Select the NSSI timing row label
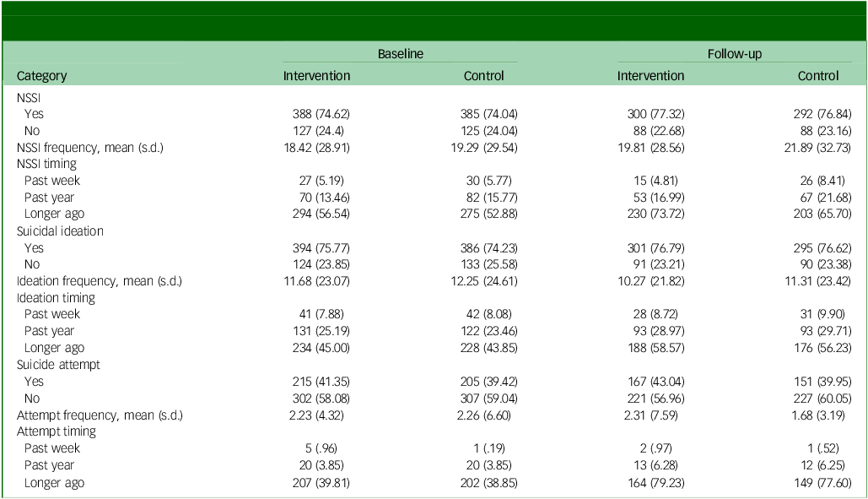The height and width of the screenshot is (499, 868). [46, 164]
